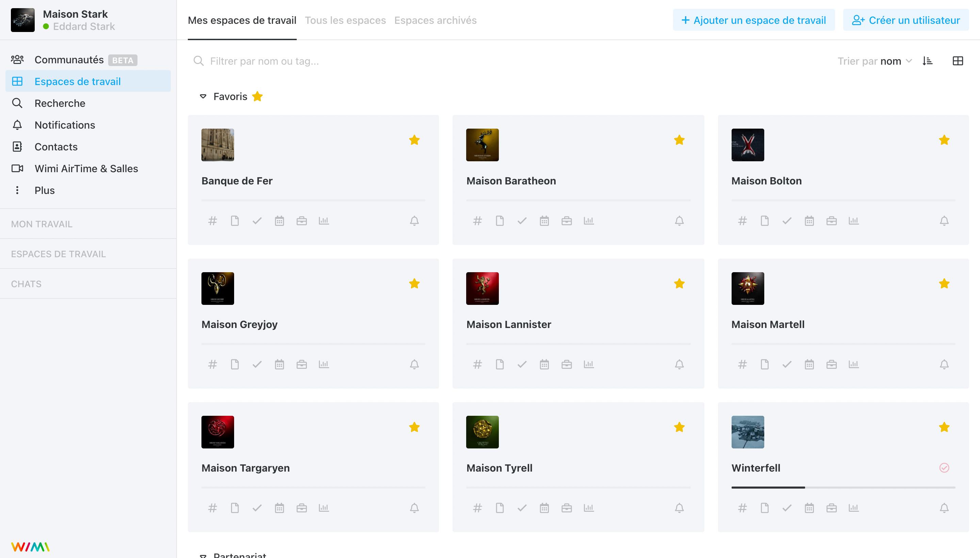This screenshot has height=558, width=980.
Task: Click the grid view toggle icon
Action: 957,61
